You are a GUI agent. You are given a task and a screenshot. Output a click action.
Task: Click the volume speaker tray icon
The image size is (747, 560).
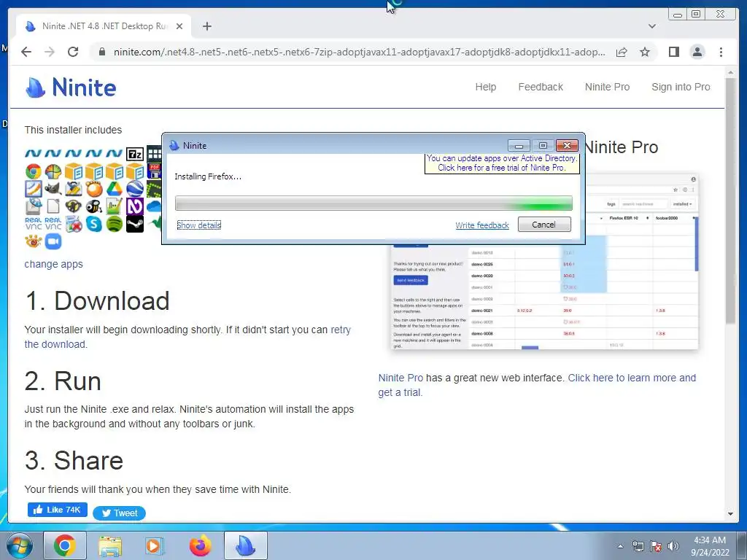[x=673, y=546]
